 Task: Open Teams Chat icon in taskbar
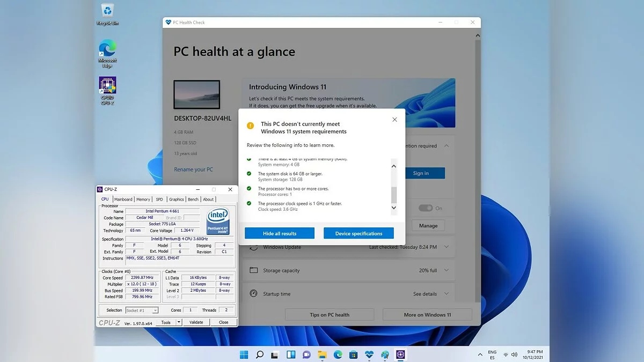(x=306, y=354)
